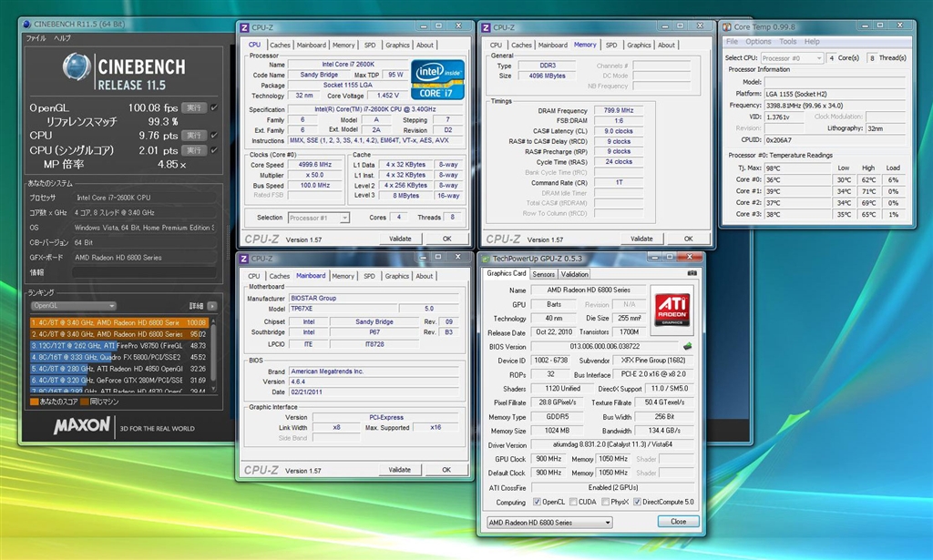Open the Cinebench ファイル menu
The image size is (933, 560).
point(36,38)
